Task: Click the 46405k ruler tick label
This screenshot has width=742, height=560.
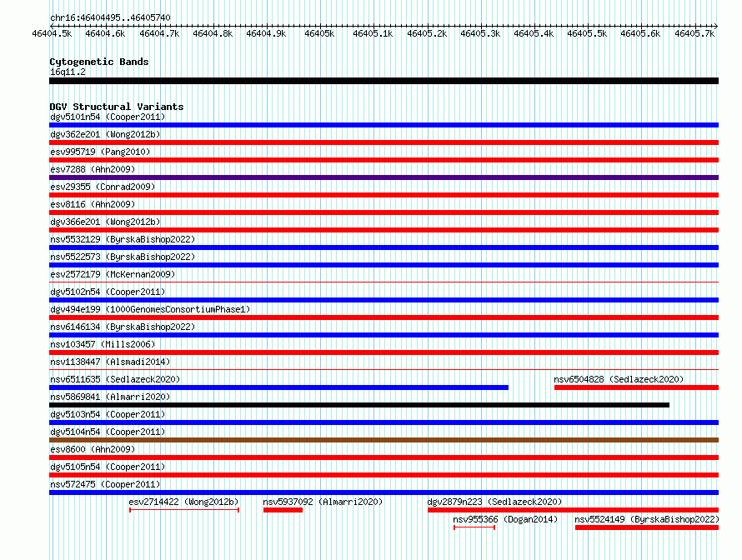Action: (319, 33)
